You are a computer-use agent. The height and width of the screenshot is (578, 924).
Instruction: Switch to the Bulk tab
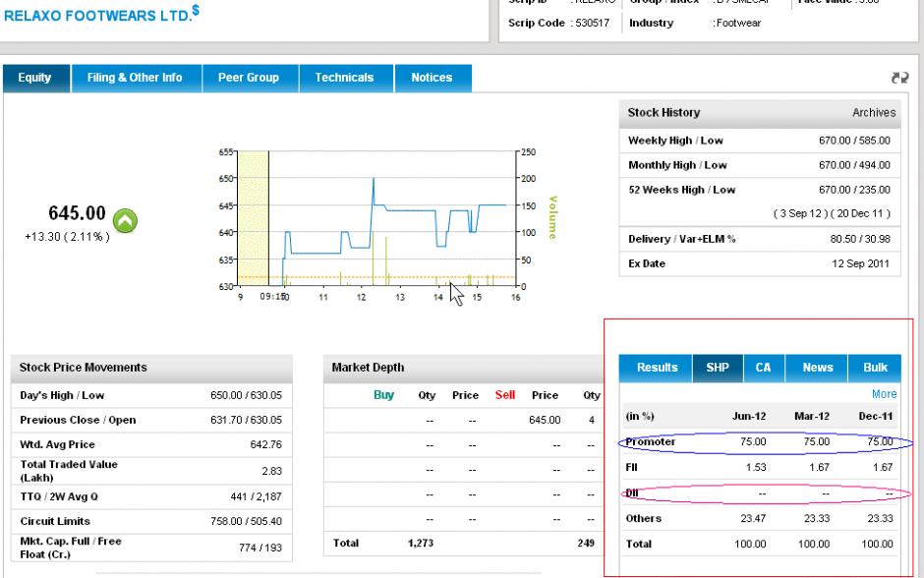point(875,368)
